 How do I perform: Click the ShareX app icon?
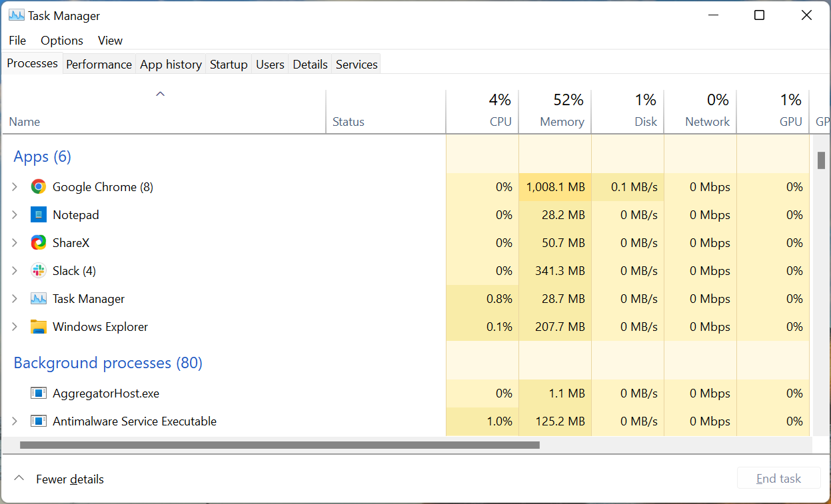coord(38,242)
